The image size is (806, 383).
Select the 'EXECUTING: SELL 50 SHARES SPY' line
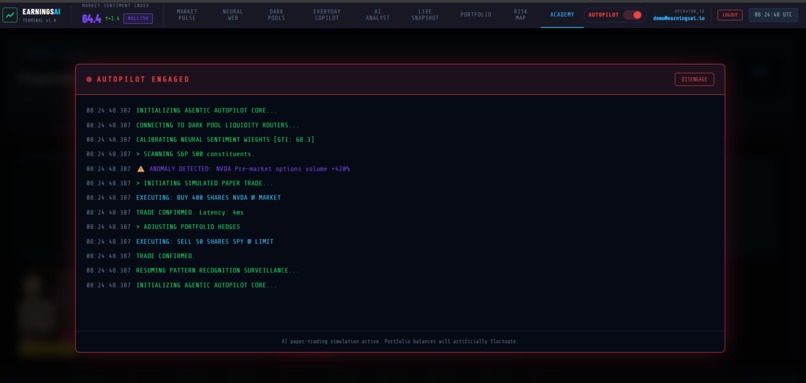point(205,242)
